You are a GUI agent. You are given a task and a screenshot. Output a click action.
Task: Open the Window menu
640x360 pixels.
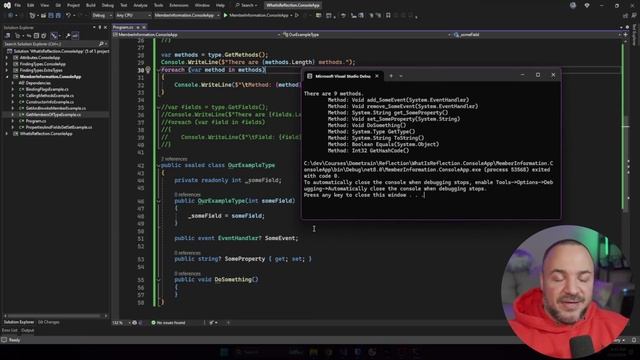pos(202,5)
